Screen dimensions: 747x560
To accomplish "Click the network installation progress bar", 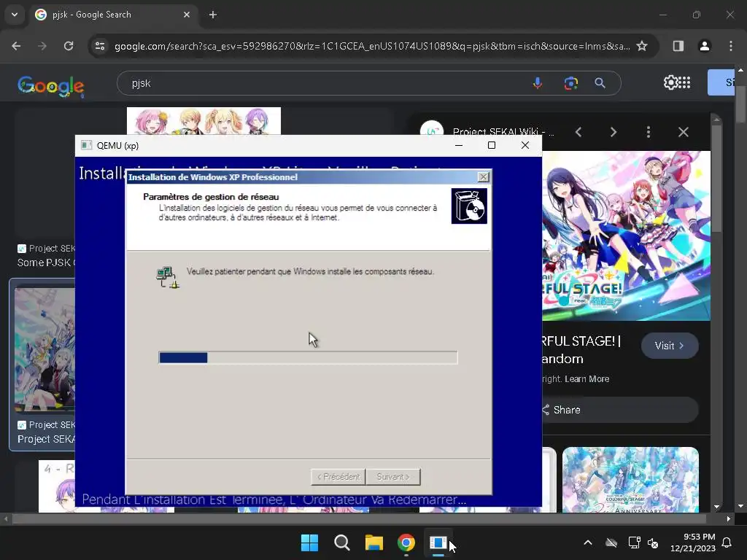I will (x=308, y=357).
